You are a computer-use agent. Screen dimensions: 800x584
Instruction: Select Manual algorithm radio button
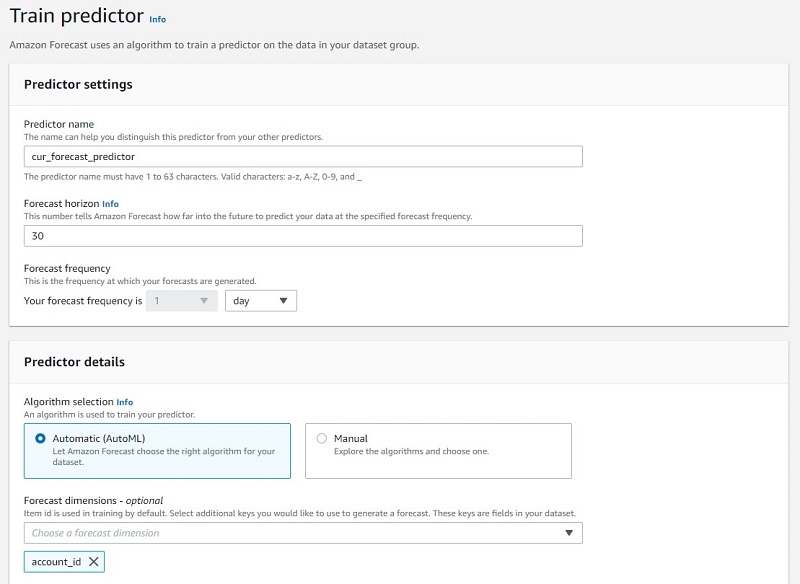point(321,439)
